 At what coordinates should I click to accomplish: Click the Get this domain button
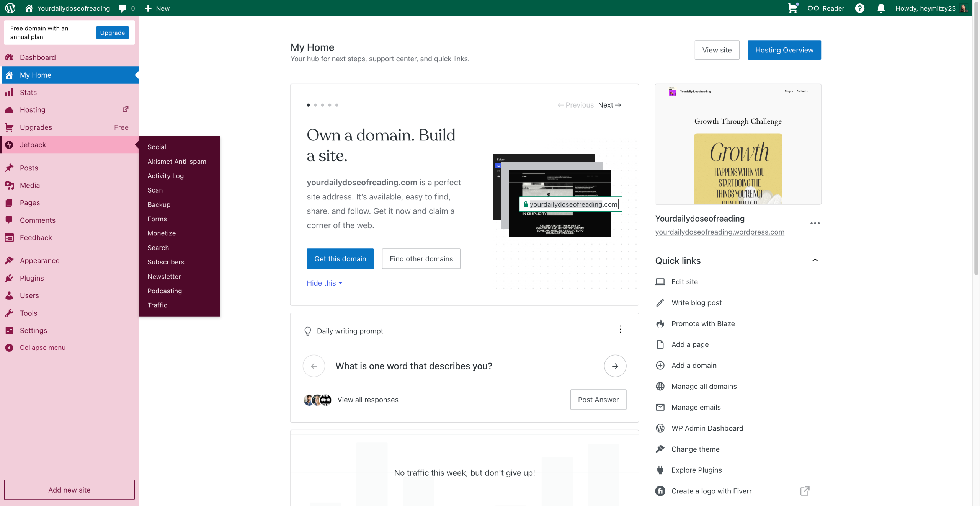point(340,259)
